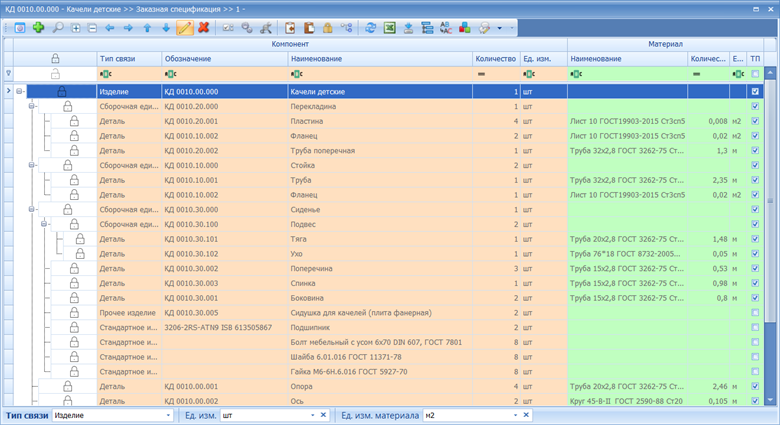
Task: Collapse the Перекладина assembly node
Action: pyautogui.click(x=31, y=106)
